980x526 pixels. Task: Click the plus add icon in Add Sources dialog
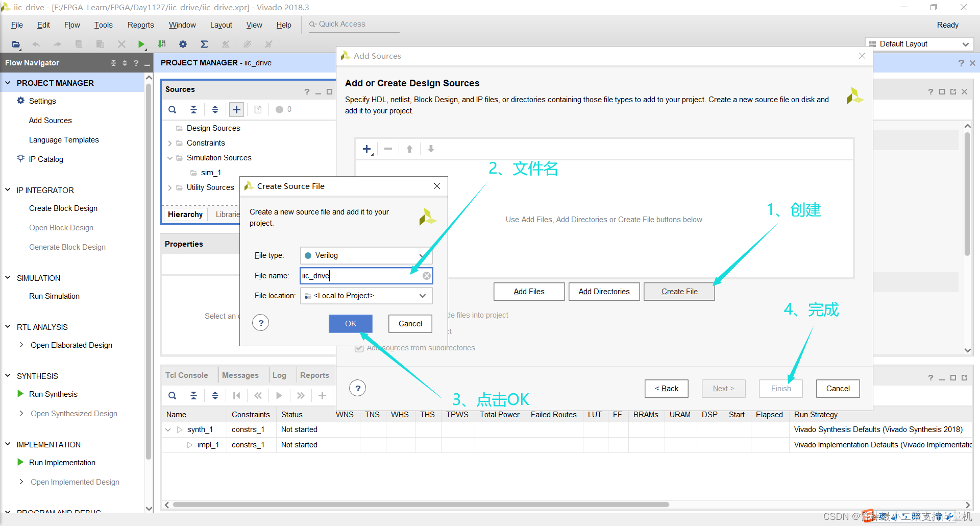coord(367,149)
